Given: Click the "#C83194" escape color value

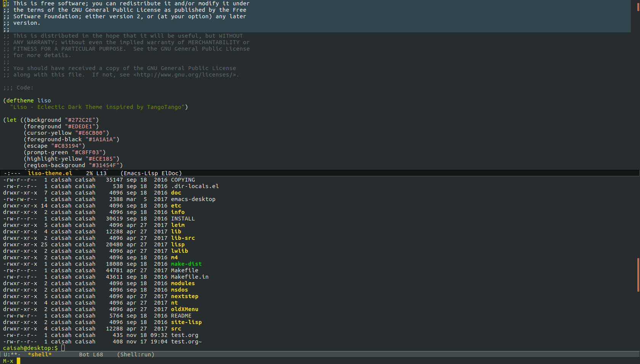Looking at the screenshot, I should pos(66,146).
